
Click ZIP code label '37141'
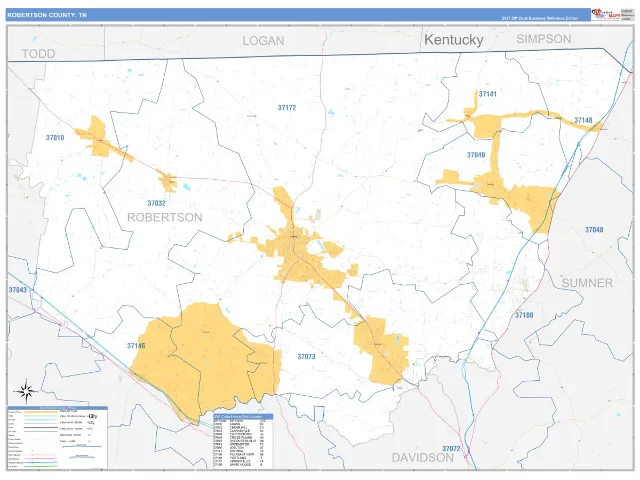tap(487, 94)
